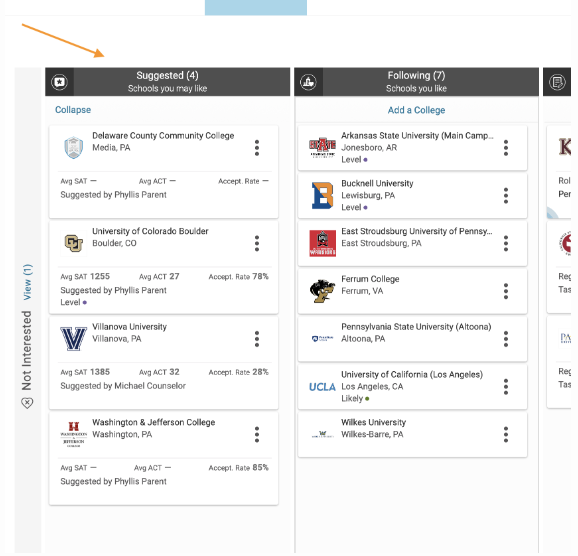Open Ferrum College three-dot menu
Image resolution: width=578 pixels, height=556 pixels.
506,291
